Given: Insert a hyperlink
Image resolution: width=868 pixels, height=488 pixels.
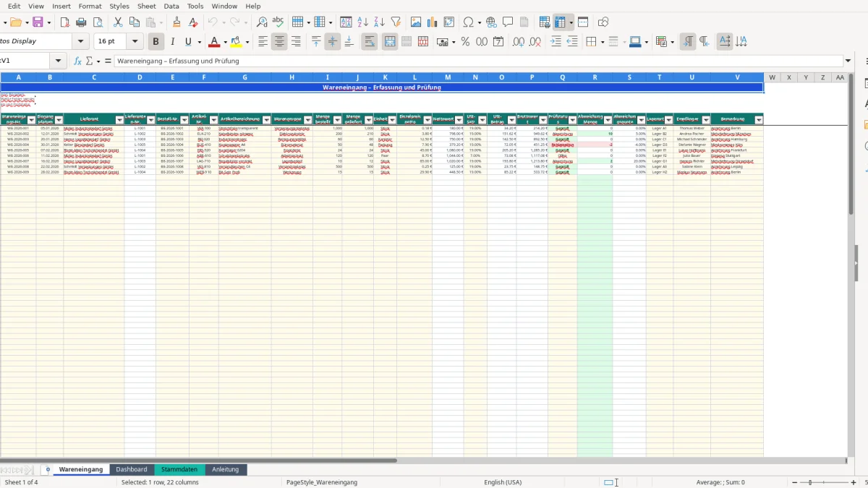Looking at the screenshot, I should [491, 22].
